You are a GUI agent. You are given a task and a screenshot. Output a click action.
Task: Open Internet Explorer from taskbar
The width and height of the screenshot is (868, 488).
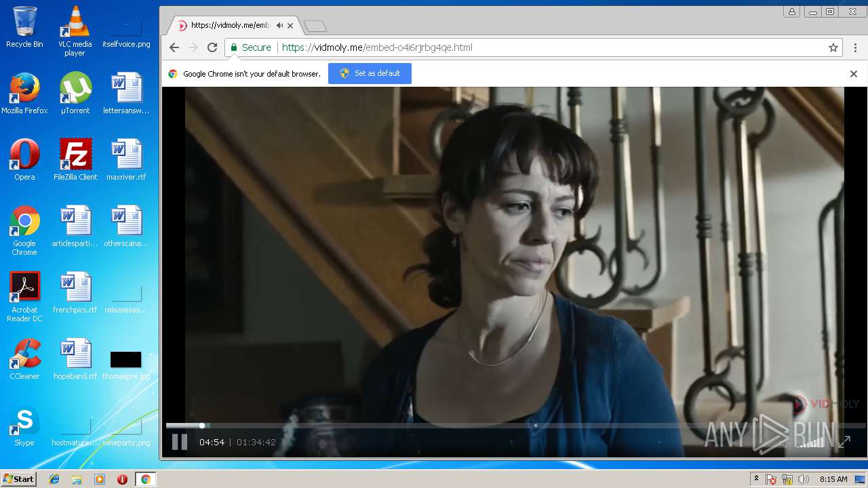(54, 479)
